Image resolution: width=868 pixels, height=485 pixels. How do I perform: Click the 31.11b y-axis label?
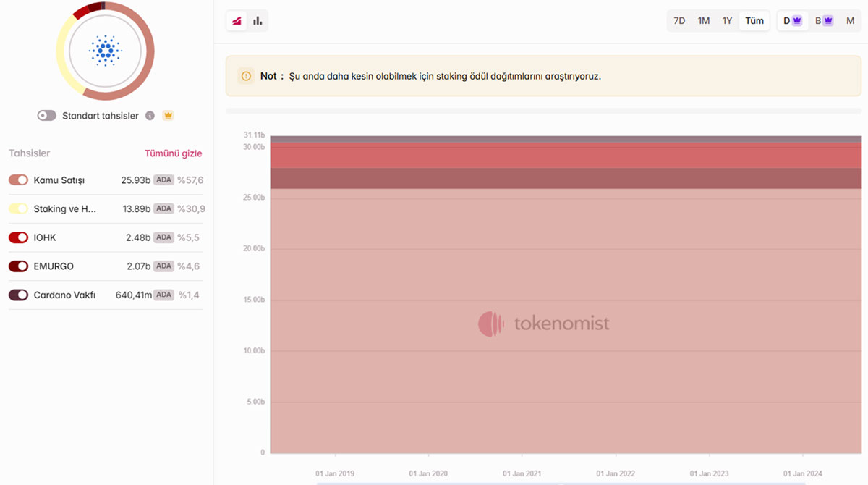(254, 135)
